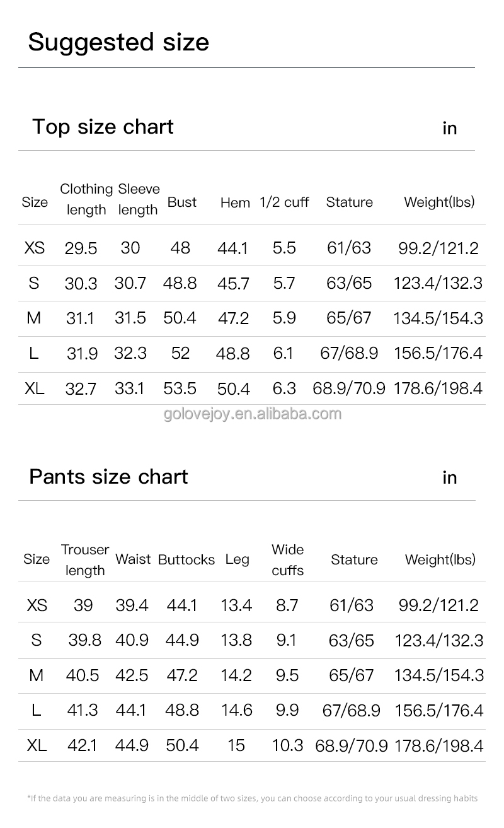The width and height of the screenshot is (504, 828).
Task: Click the "Hem" column header
Action: (x=235, y=203)
